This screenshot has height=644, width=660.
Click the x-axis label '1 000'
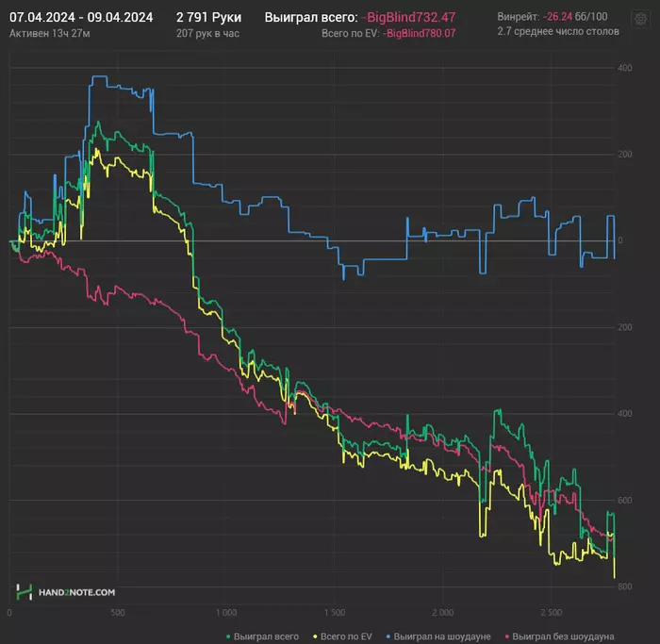pyautogui.click(x=226, y=613)
